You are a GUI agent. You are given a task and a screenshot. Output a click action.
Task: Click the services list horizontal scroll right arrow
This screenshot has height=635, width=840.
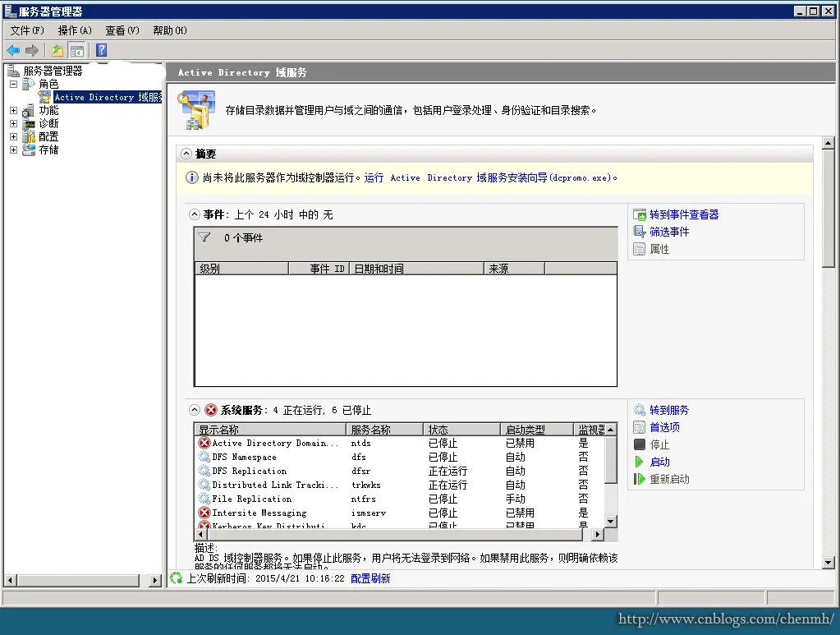point(597,534)
